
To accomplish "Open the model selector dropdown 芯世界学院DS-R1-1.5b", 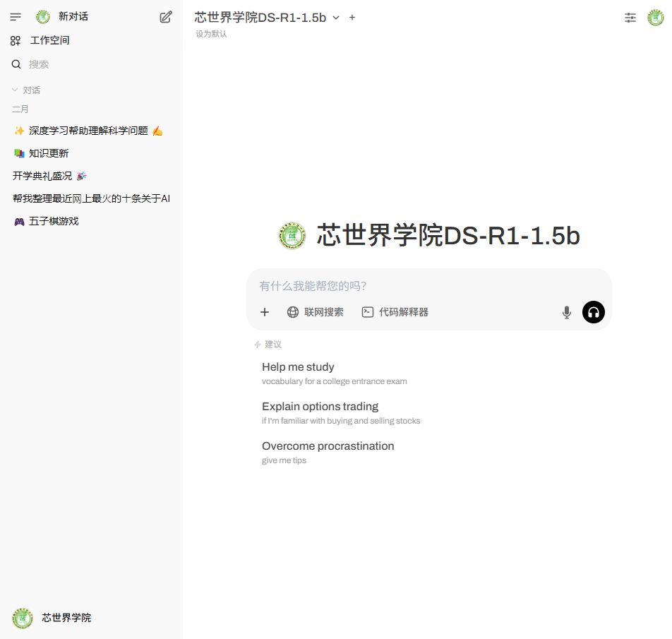I will click(267, 18).
